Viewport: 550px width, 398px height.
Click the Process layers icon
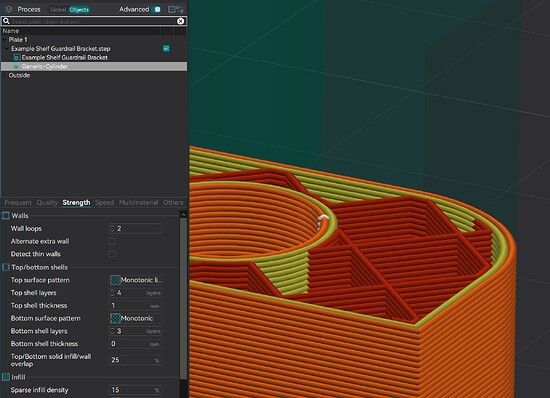pyautogui.click(x=9, y=9)
